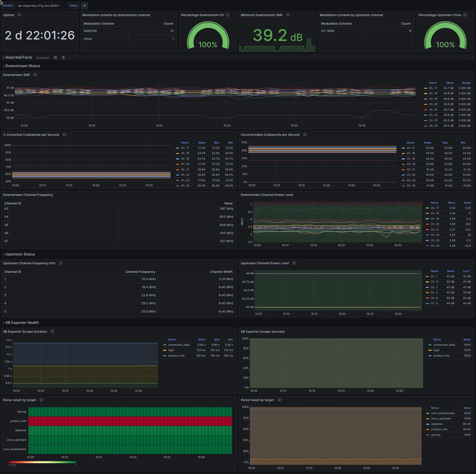Image resolution: width=476 pixels, height=474 pixels.
Task: Collapse the SB Exporter Health section
Action: (x=22, y=323)
